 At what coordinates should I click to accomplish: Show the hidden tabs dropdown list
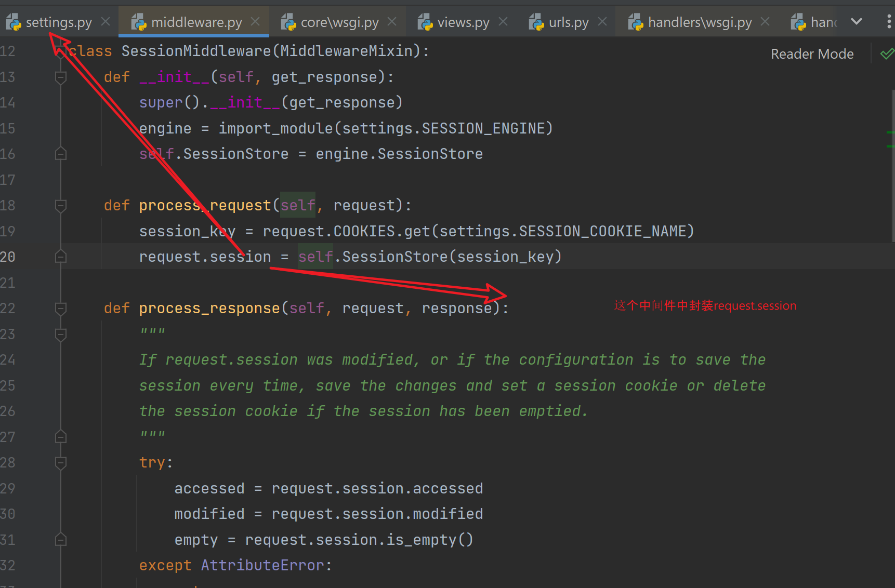click(857, 21)
